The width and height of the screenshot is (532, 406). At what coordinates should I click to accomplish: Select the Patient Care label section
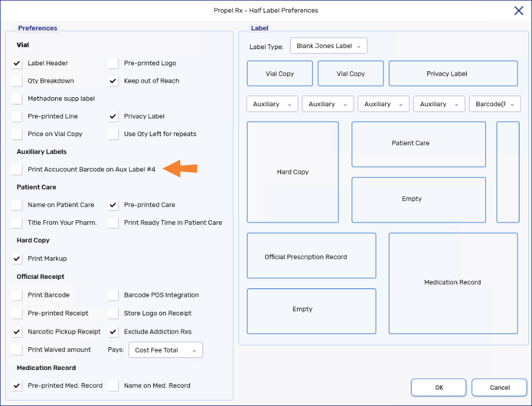[418, 144]
